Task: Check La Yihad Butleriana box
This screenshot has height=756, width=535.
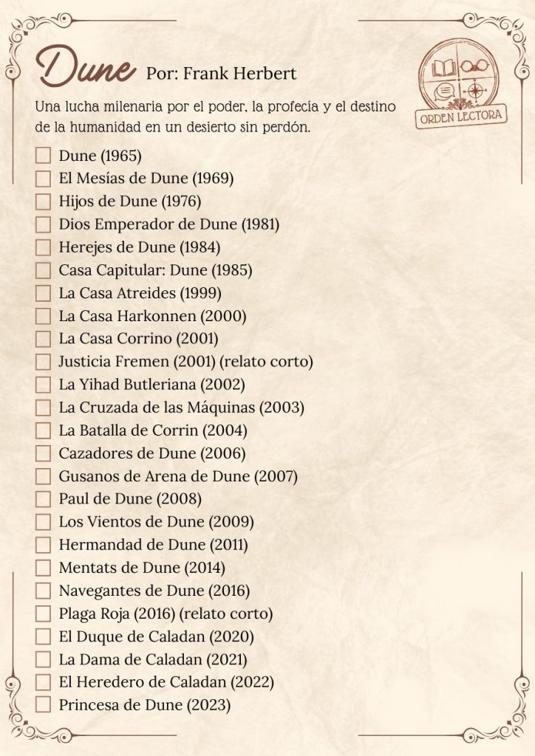Action: (44, 385)
